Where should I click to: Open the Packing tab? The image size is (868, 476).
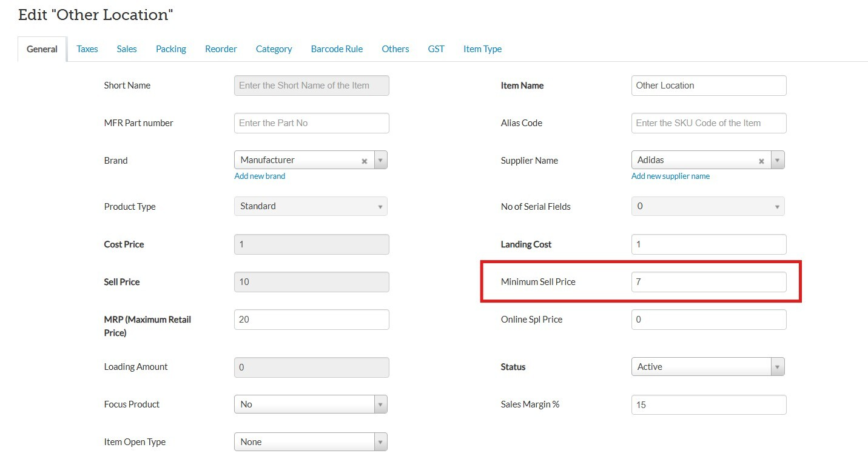[x=171, y=49]
